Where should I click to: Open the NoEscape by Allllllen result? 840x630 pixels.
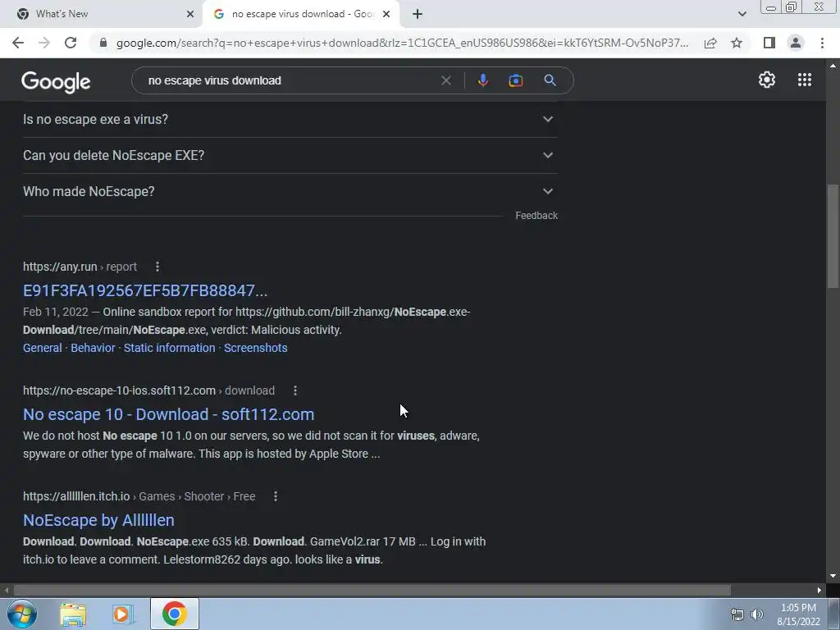[x=98, y=520]
